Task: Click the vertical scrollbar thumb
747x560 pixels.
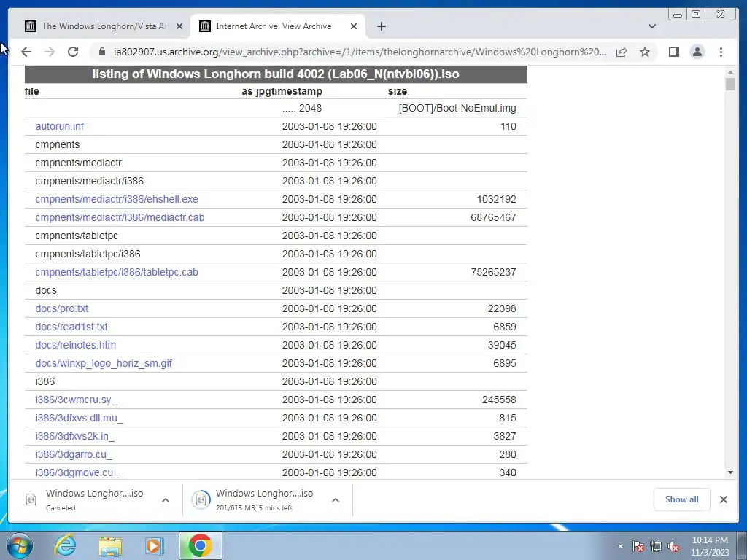Action: click(730, 84)
